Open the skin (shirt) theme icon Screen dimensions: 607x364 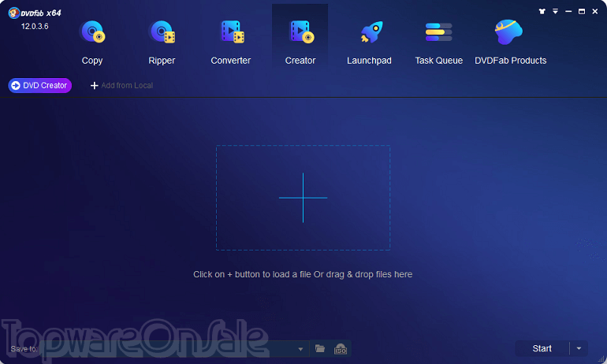(542, 12)
